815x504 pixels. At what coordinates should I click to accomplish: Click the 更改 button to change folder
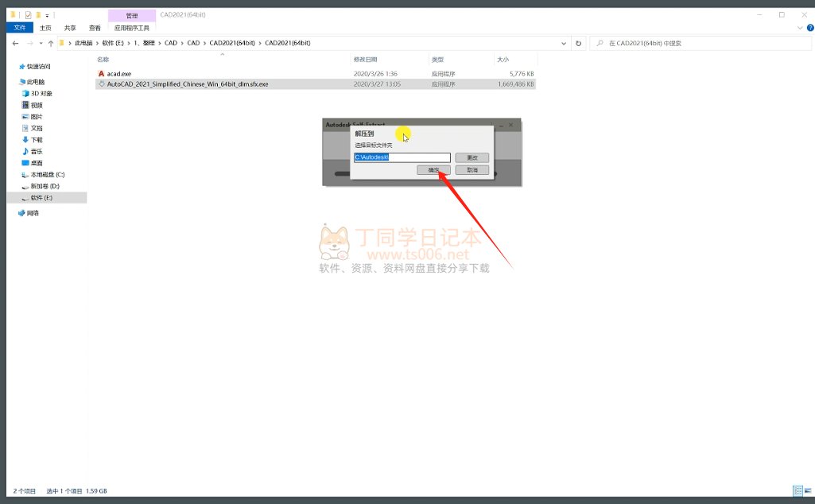(472, 157)
